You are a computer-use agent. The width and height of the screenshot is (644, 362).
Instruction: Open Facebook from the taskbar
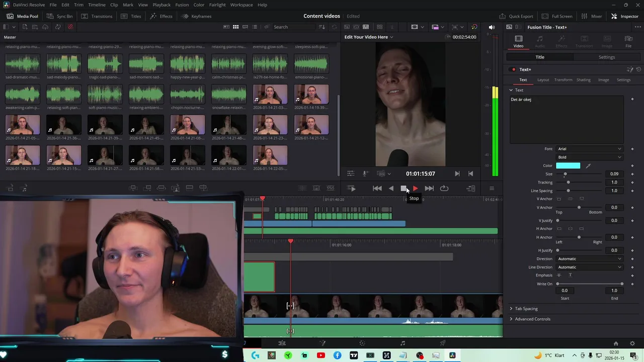337,355
